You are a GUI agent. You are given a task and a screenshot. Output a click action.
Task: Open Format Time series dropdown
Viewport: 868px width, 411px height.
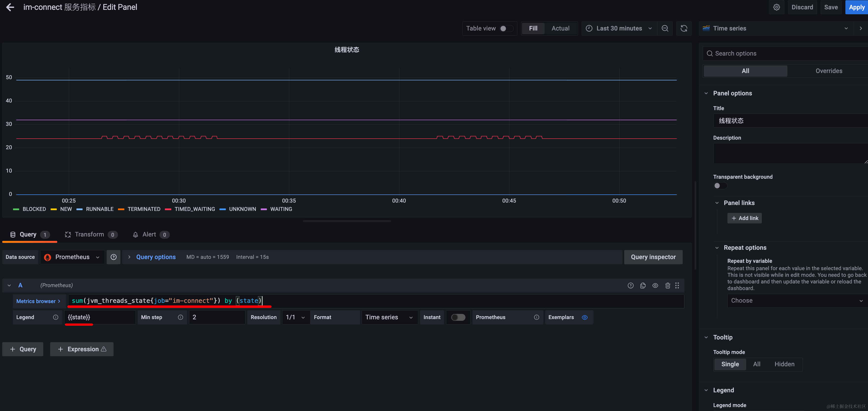pyautogui.click(x=390, y=317)
